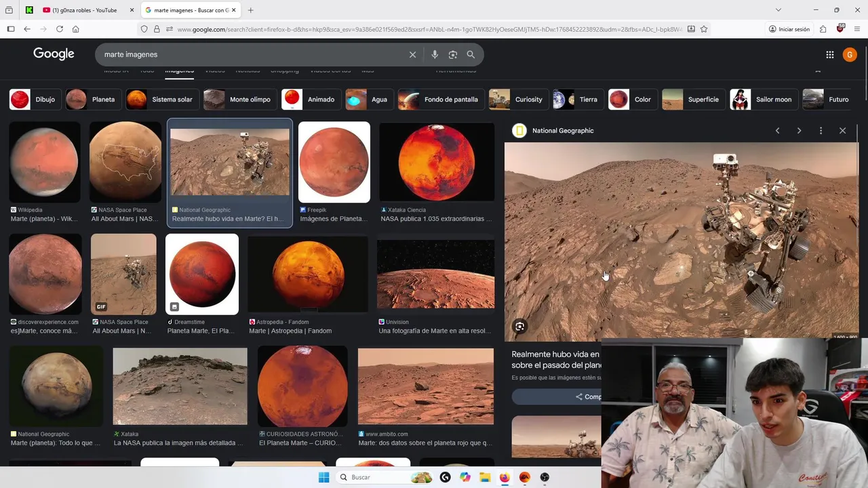The image size is (868, 488).
Task: Open the Freepik Imágenes de Planeta thumbnail
Action: point(334,162)
